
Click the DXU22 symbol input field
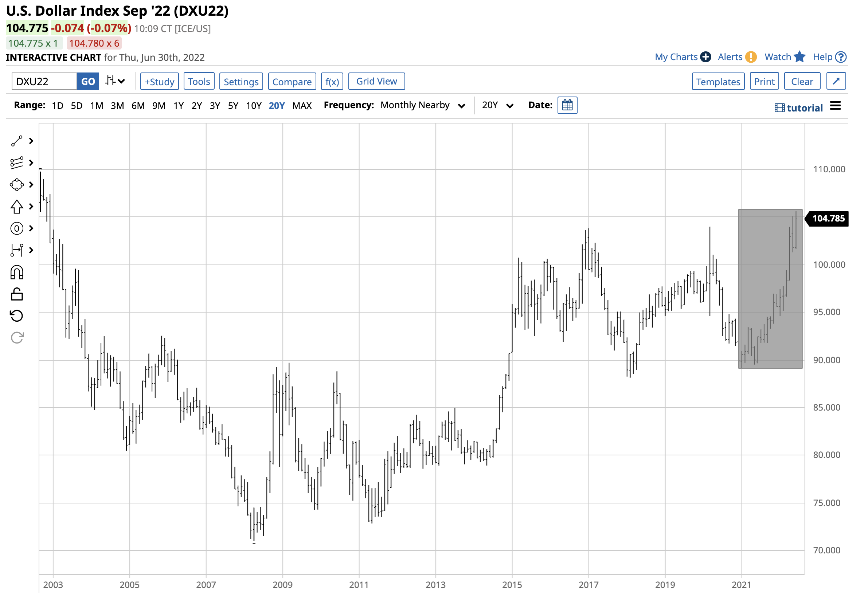coord(44,82)
